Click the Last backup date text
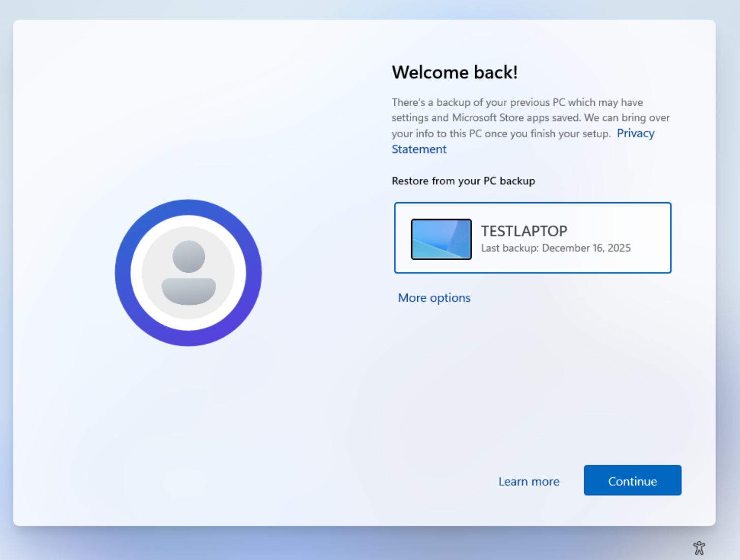The image size is (740, 560). [556, 248]
